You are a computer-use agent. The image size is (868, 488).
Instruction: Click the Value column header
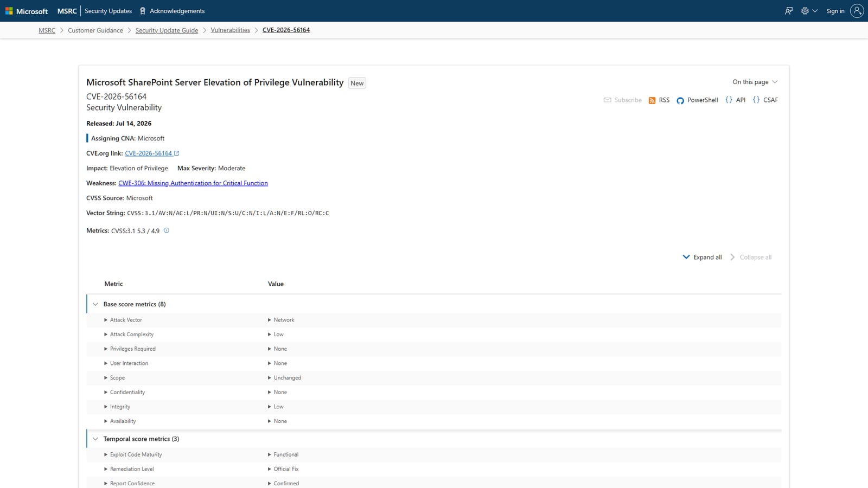pos(276,284)
